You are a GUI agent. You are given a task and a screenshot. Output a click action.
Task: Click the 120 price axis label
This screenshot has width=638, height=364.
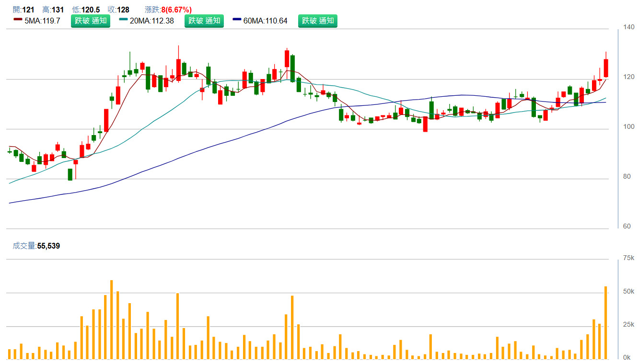tap(629, 77)
